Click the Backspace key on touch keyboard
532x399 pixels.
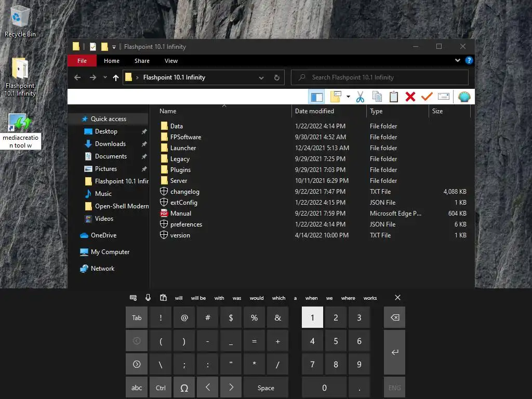(394, 317)
